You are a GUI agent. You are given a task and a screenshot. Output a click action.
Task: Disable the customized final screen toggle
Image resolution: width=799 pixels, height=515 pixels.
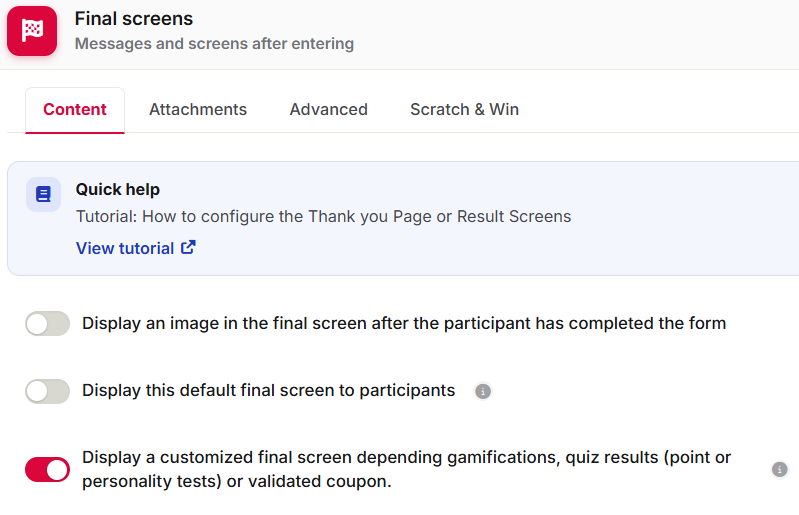tap(47, 469)
